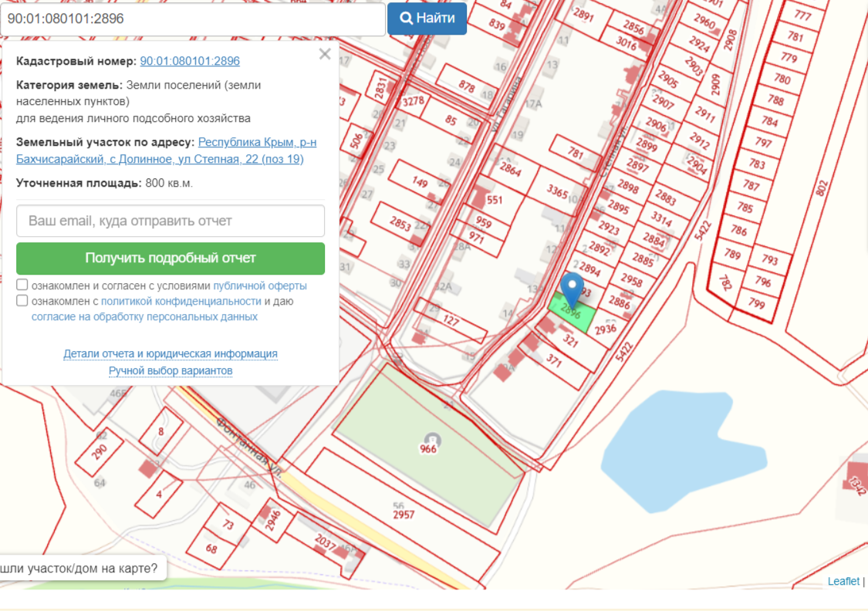868x611 pixels.
Task: Check the privacy policy consent checkbox
Action: coord(22,301)
